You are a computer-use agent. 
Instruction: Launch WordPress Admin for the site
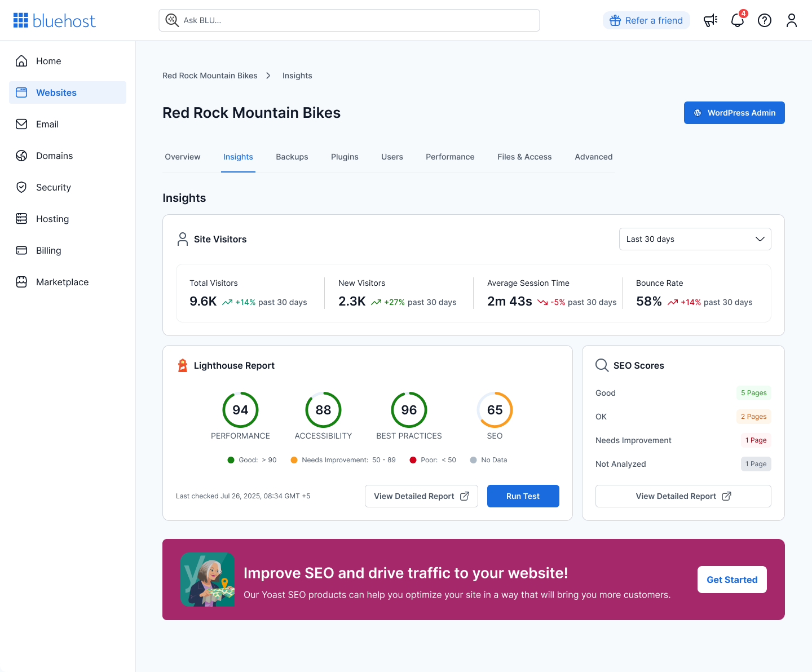(x=734, y=113)
